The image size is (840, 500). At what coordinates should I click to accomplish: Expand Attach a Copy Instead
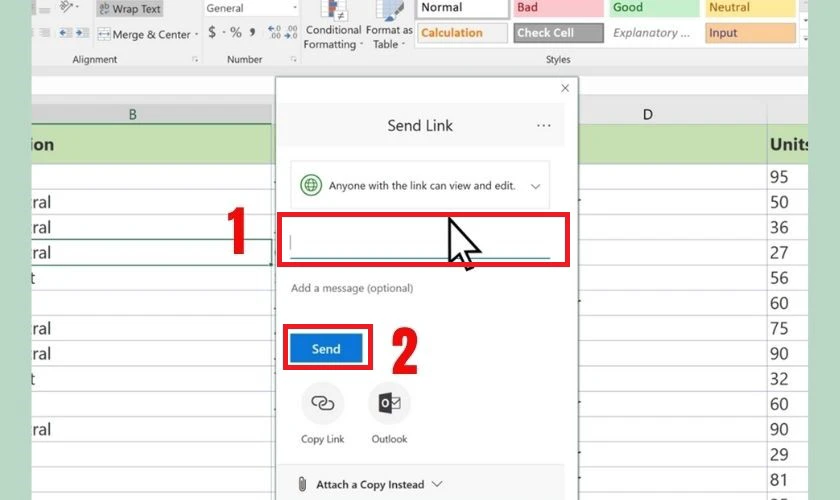point(379,484)
